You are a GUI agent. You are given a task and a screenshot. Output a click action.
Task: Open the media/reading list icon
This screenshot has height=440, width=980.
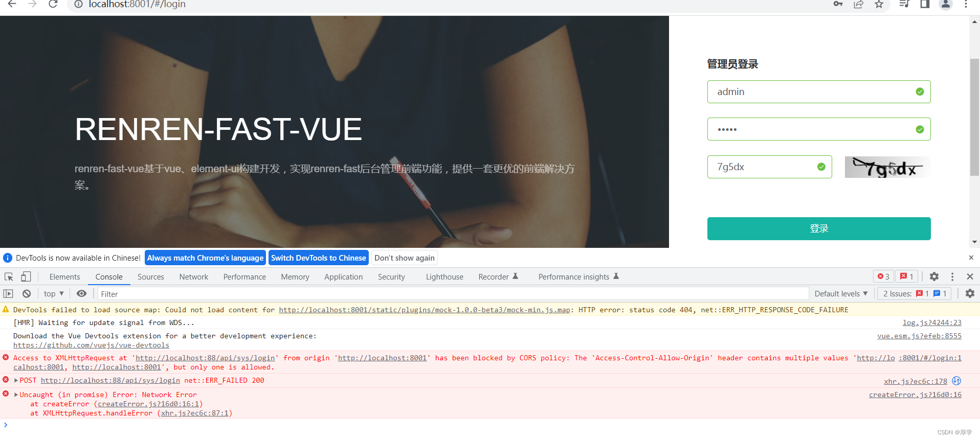[x=904, y=4]
